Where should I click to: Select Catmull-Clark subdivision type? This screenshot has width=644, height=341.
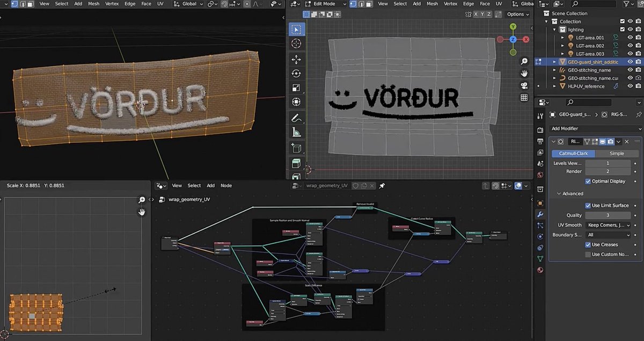[x=573, y=153]
